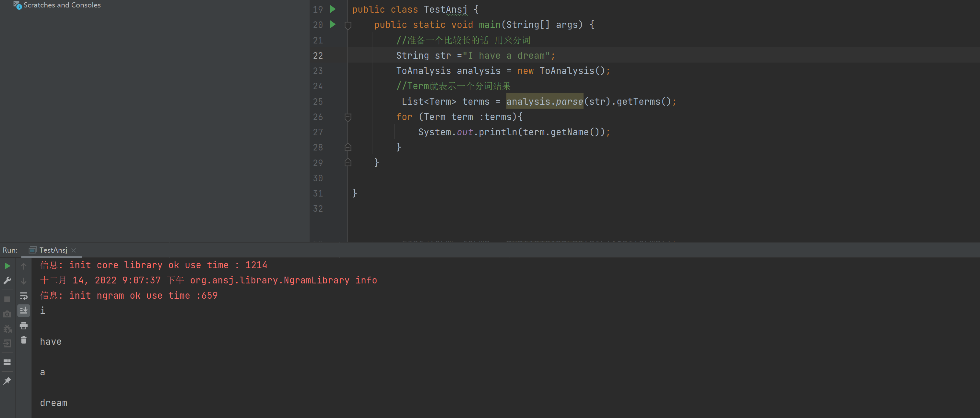Click string literal "I have a dream"

[506, 55]
